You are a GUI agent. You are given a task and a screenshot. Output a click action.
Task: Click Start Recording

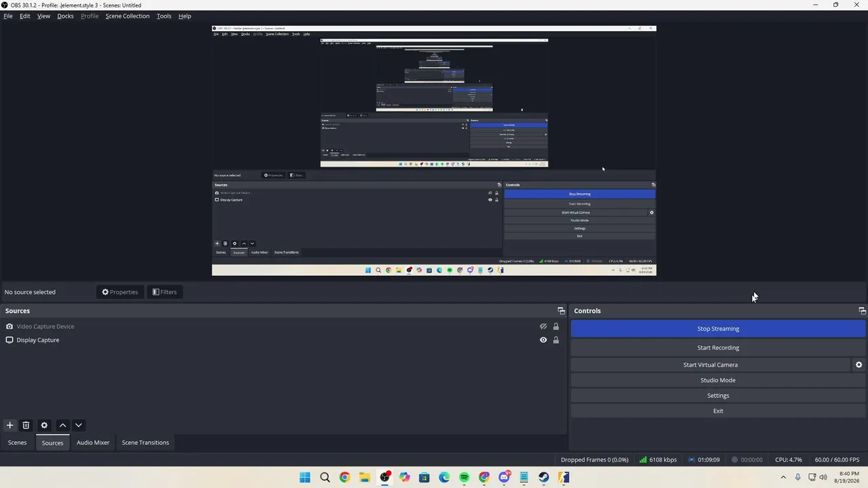[x=718, y=348]
